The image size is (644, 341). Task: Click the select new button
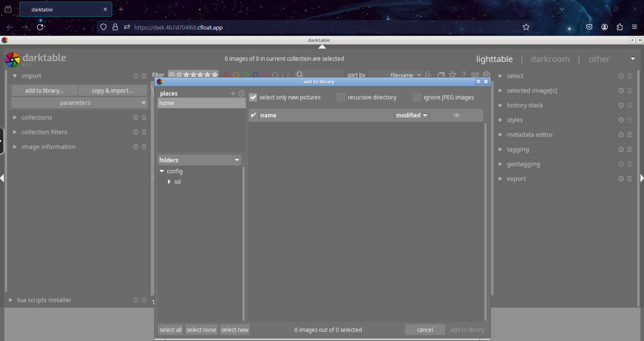pyautogui.click(x=235, y=330)
